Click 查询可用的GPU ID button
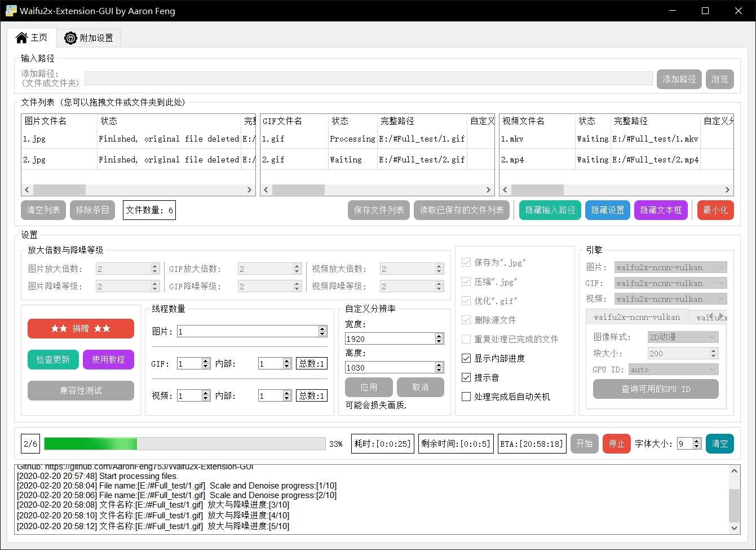 coord(656,389)
